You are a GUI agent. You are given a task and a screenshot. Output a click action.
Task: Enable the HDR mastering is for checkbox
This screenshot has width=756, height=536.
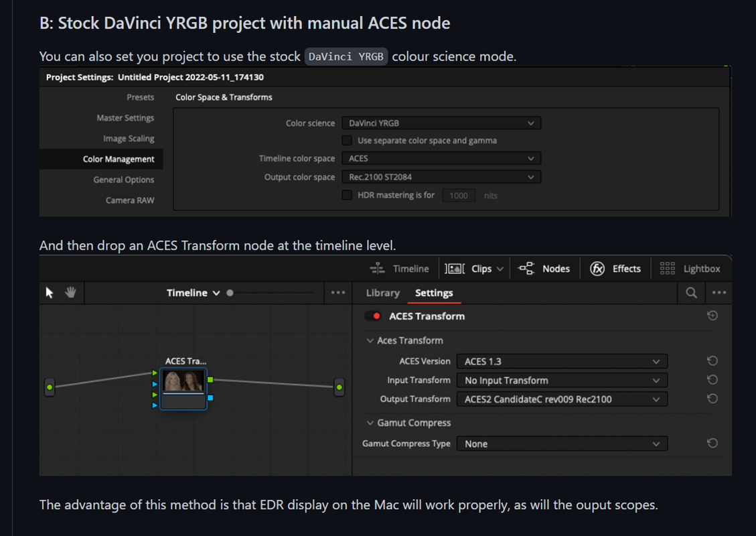tap(347, 195)
